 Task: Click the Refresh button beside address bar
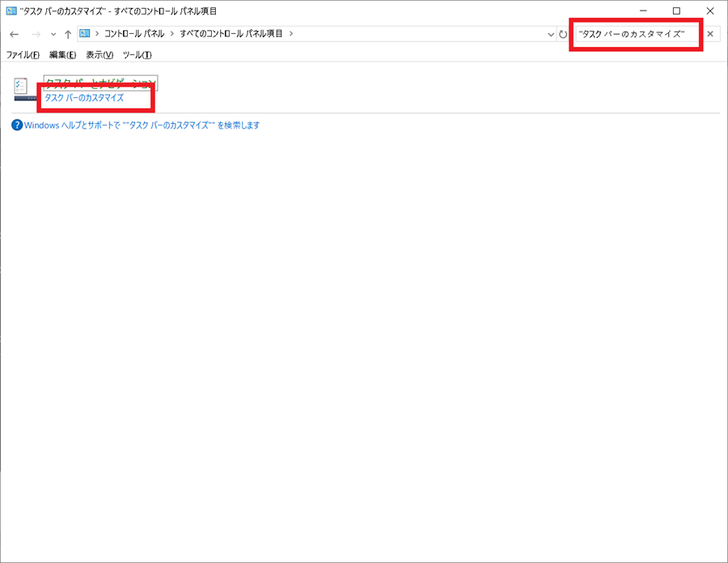coord(563,34)
